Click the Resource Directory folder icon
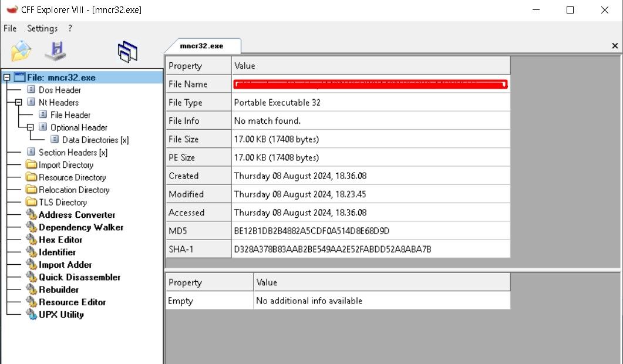 click(31, 177)
